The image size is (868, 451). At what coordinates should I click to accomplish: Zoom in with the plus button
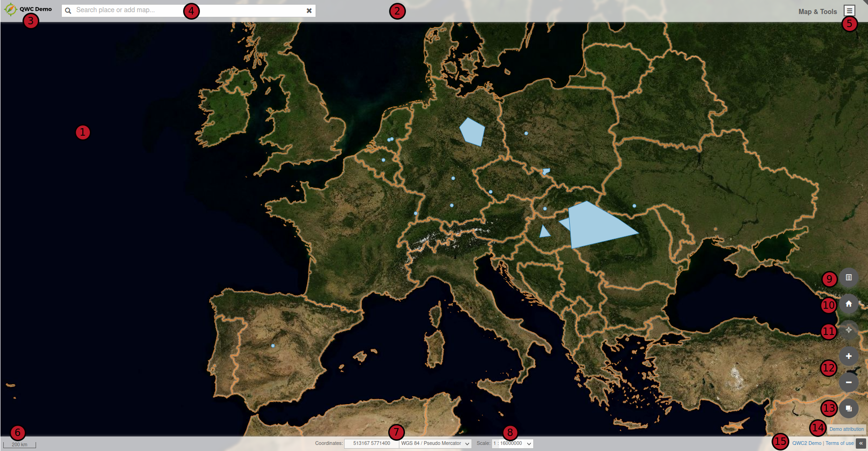(848, 356)
